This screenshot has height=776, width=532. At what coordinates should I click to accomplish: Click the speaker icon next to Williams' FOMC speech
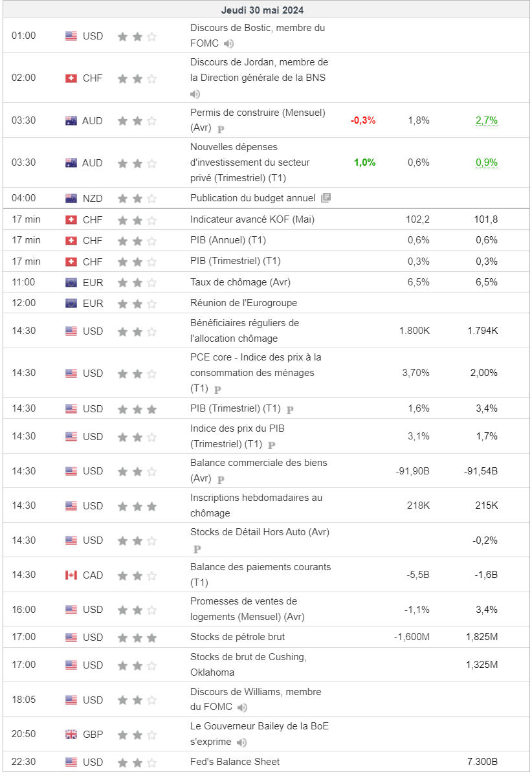pos(243,708)
